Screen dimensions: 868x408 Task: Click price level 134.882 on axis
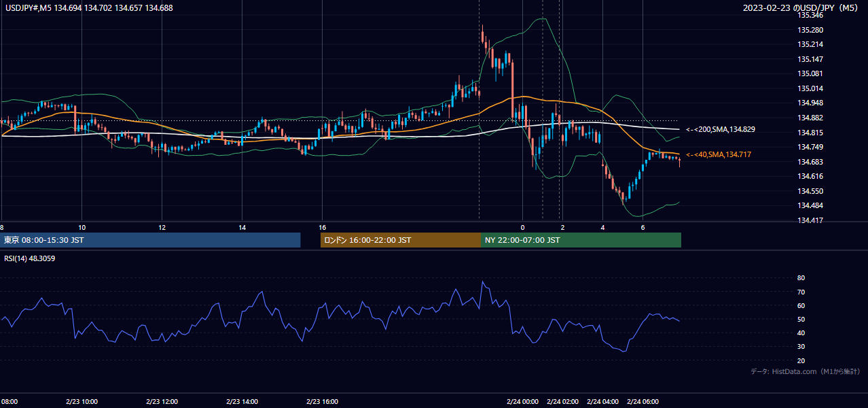pyautogui.click(x=810, y=118)
